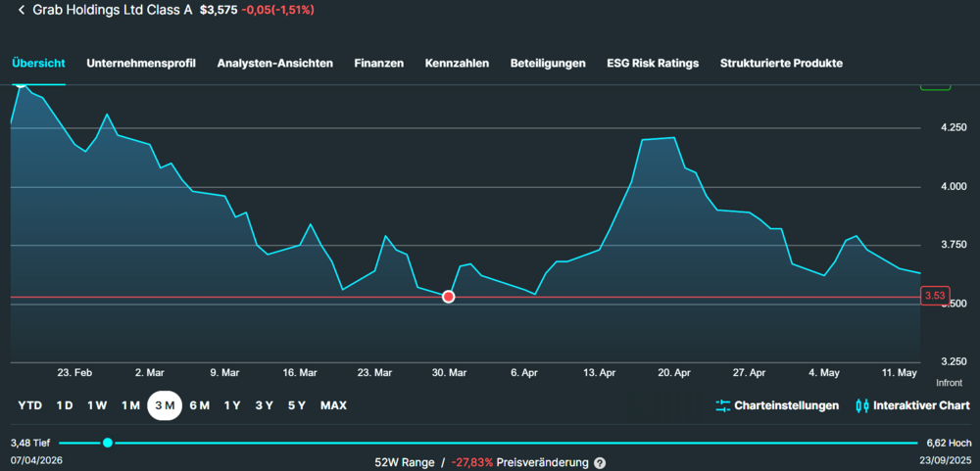Select the 1 Y time range
This screenshot has width=980, height=471.
pos(232,405)
